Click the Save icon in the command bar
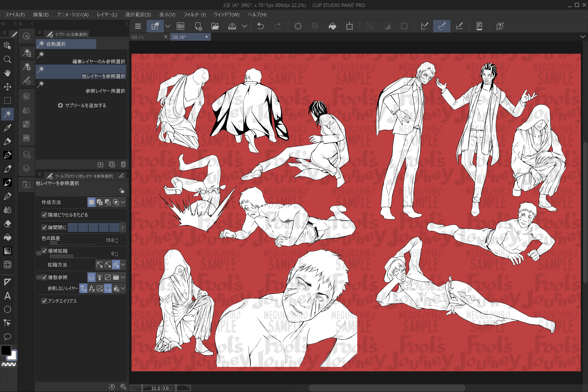This screenshot has height=392, width=588. (232, 26)
